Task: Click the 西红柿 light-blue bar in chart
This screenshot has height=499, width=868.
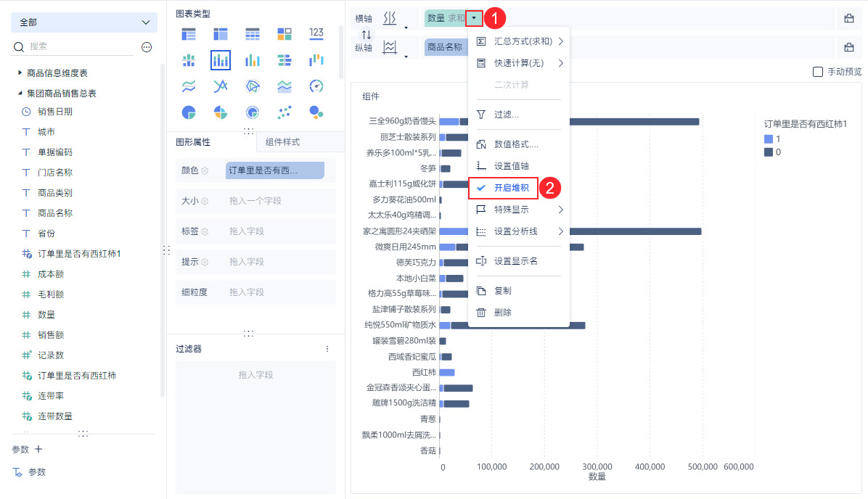Action: [x=447, y=372]
